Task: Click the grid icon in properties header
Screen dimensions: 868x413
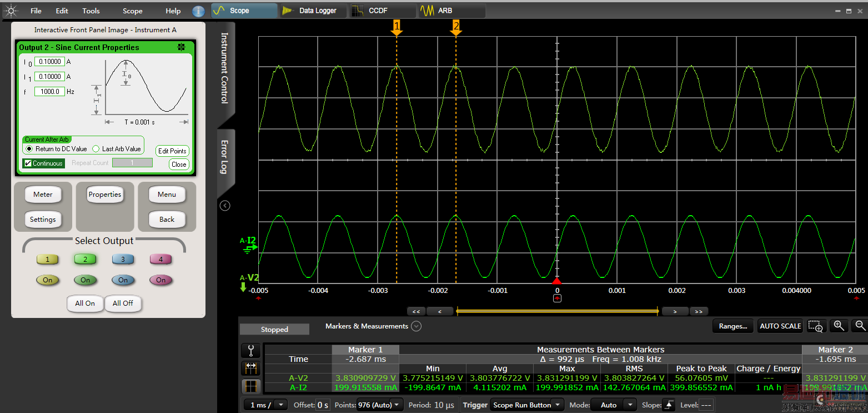Action: tap(181, 47)
